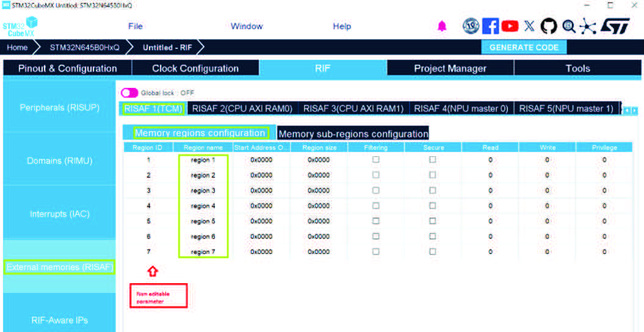Open the YouTube icon link
Viewport: 644px width, 332px height.
click(x=510, y=26)
